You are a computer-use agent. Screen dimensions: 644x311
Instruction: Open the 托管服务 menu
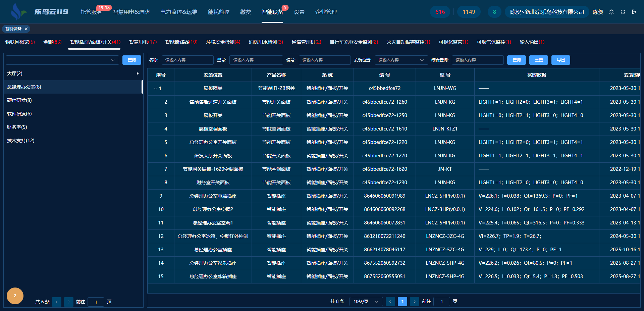91,12
